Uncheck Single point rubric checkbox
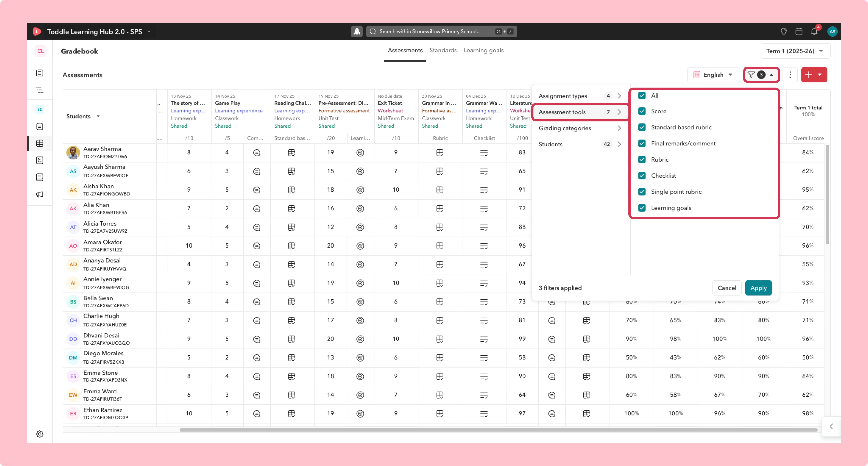Image resolution: width=868 pixels, height=466 pixels. point(642,192)
